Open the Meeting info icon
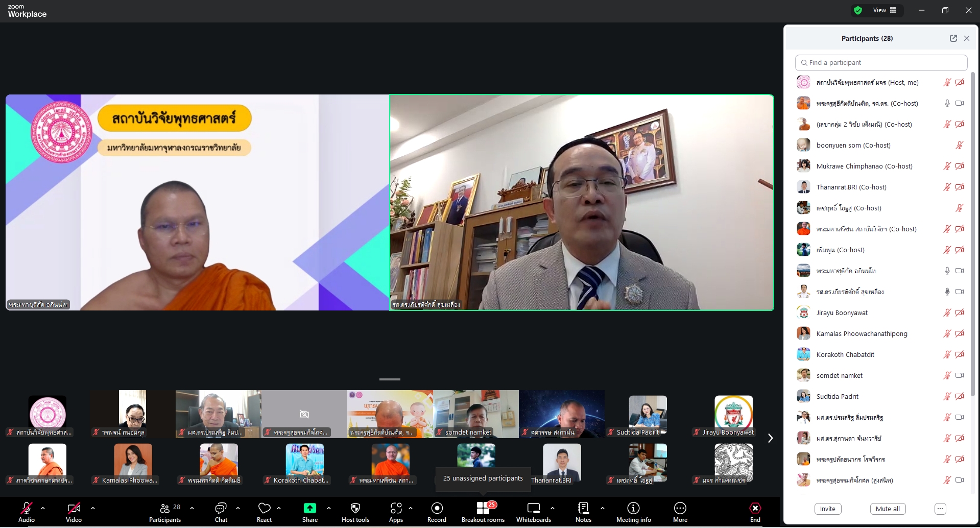This screenshot has width=980, height=528. [x=633, y=512]
